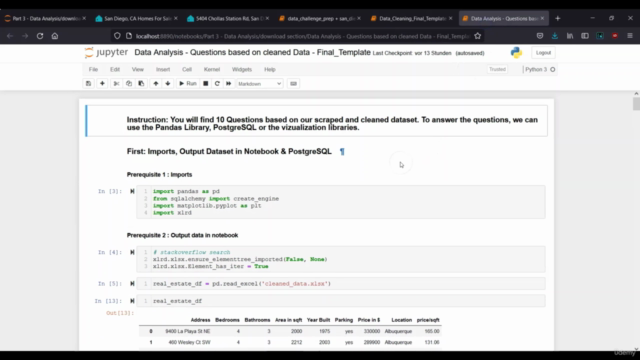Close the San Diego, CA Homes For Sale tab
640x360 pixels.
(176, 18)
